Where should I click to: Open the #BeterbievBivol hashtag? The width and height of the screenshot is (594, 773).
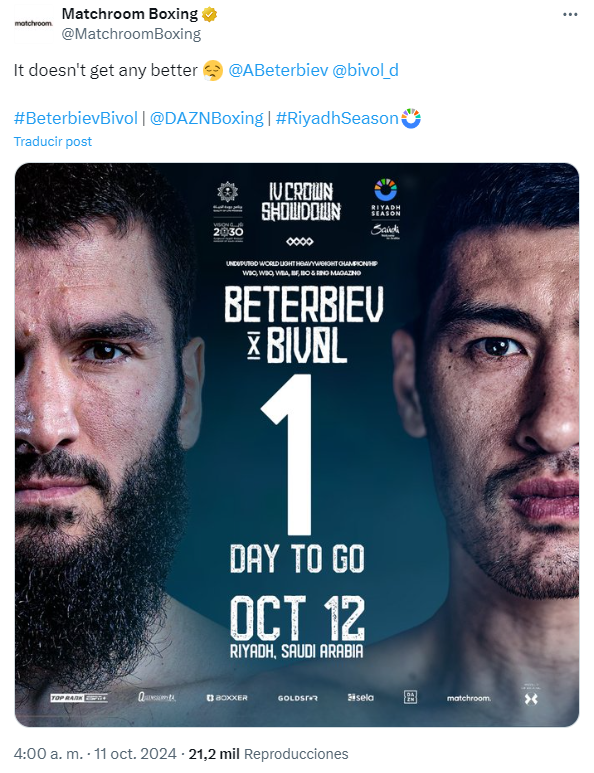[x=75, y=118]
